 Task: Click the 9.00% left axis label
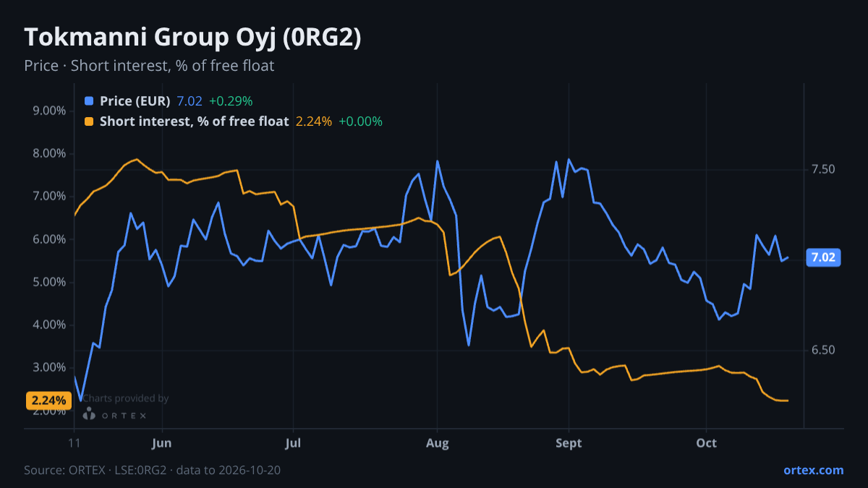point(50,111)
